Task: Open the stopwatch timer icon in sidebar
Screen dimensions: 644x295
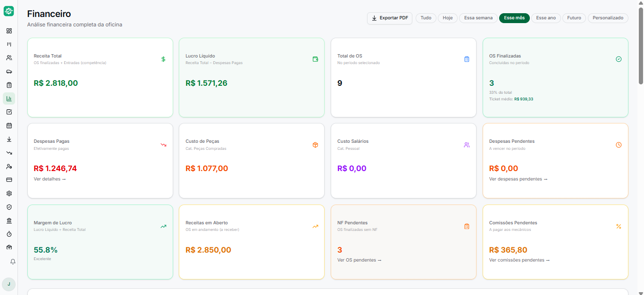Action: coord(9,234)
